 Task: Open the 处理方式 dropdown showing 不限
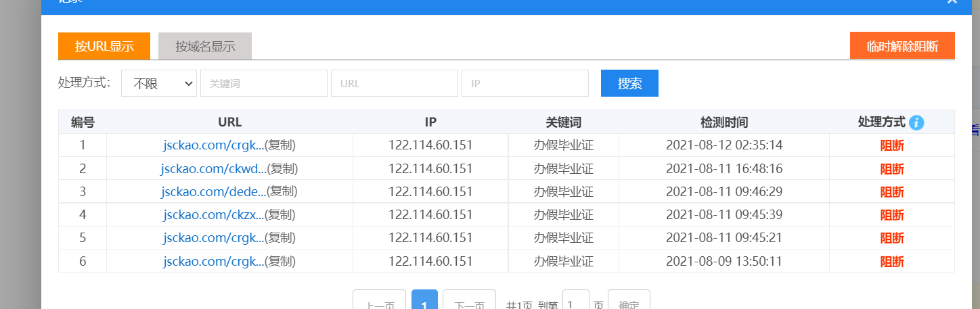tap(159, 83)
